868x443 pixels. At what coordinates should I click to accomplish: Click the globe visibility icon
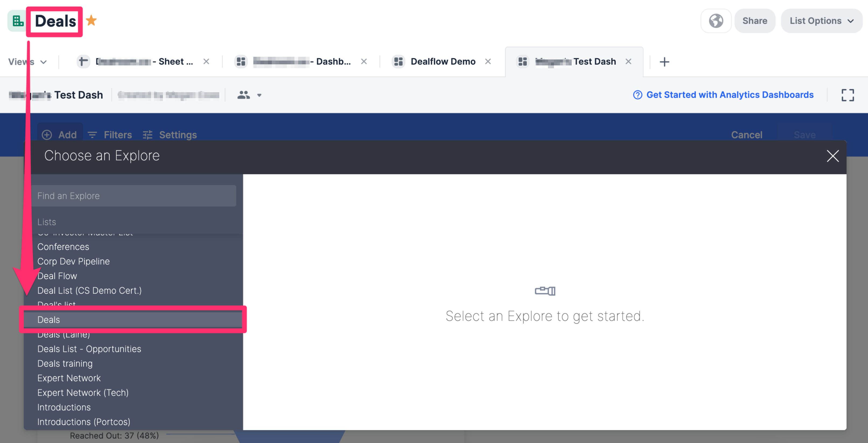click(716, 21)
